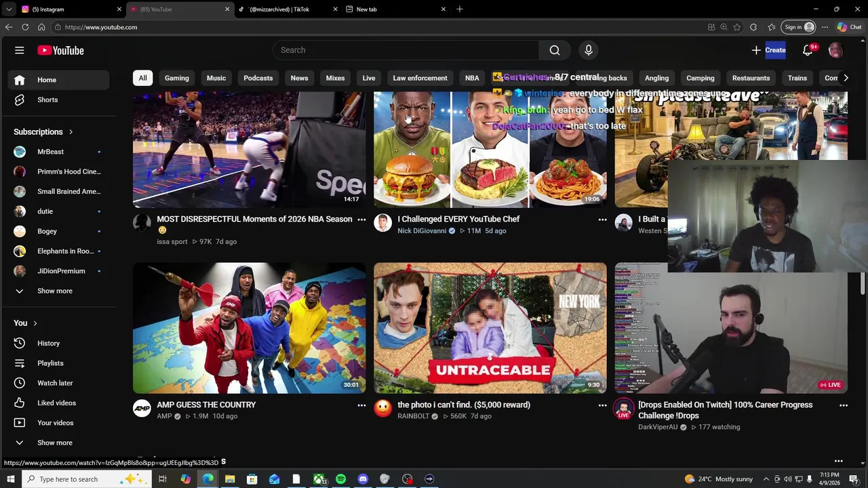The height and width of the screenshot is (488, 868).
Task: Open Nick DiGiovanni channel link
Action: pos(422,231)
